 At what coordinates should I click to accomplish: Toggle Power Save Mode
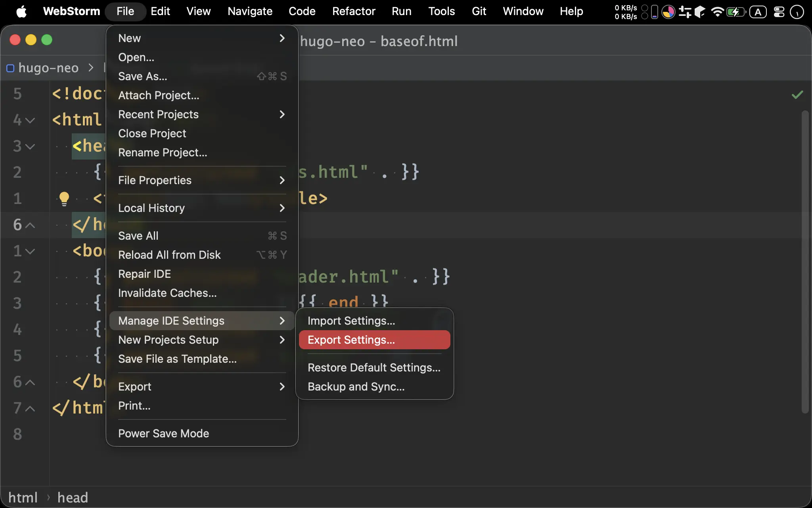coord(202,433)
